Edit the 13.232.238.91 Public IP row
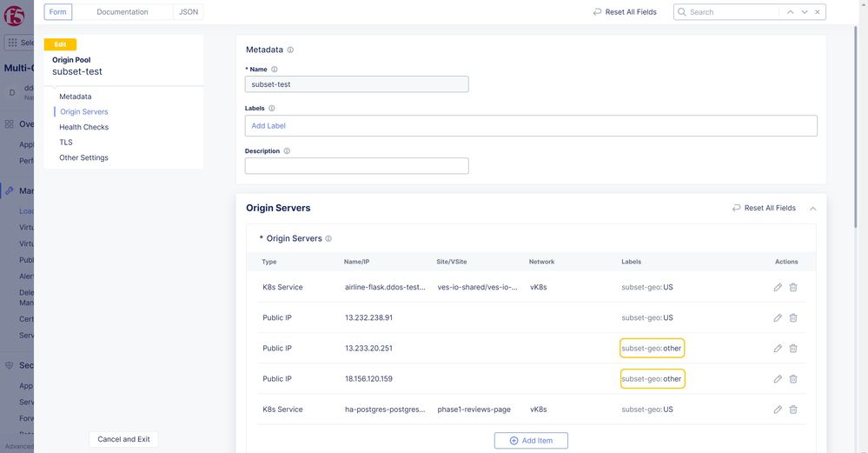Screen dimensions: 868x453 (778, 318)
